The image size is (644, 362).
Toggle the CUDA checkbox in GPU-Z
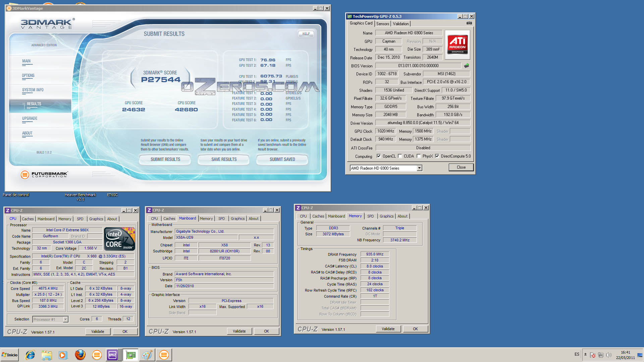click(400, 156)
